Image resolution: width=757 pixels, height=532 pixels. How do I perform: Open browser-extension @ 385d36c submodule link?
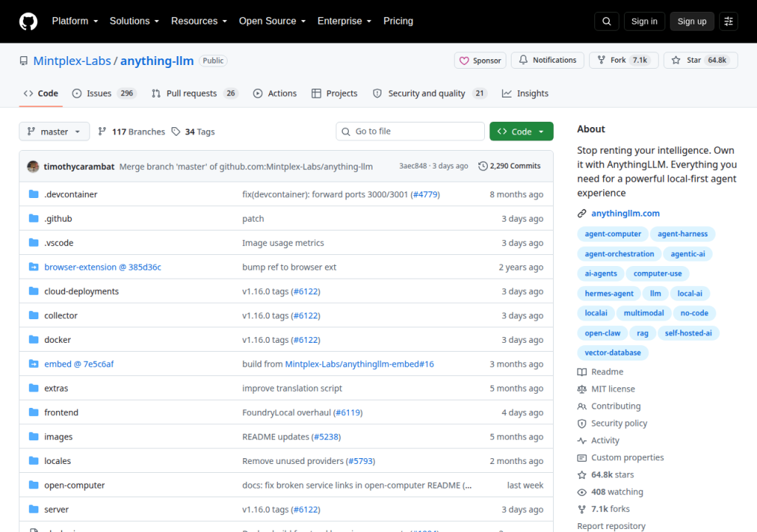pos(103,267)
